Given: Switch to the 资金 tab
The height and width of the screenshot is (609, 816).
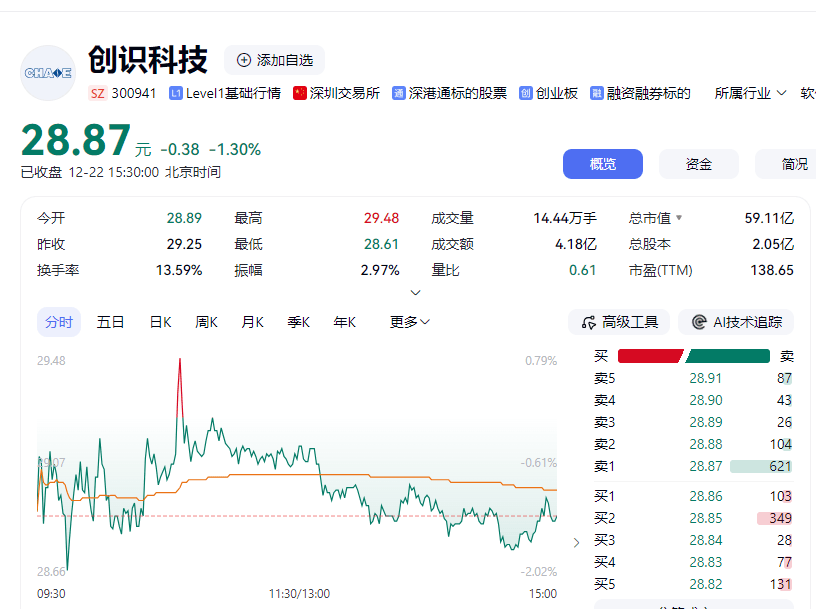Looking at the screenshot, I should (698, 163).
